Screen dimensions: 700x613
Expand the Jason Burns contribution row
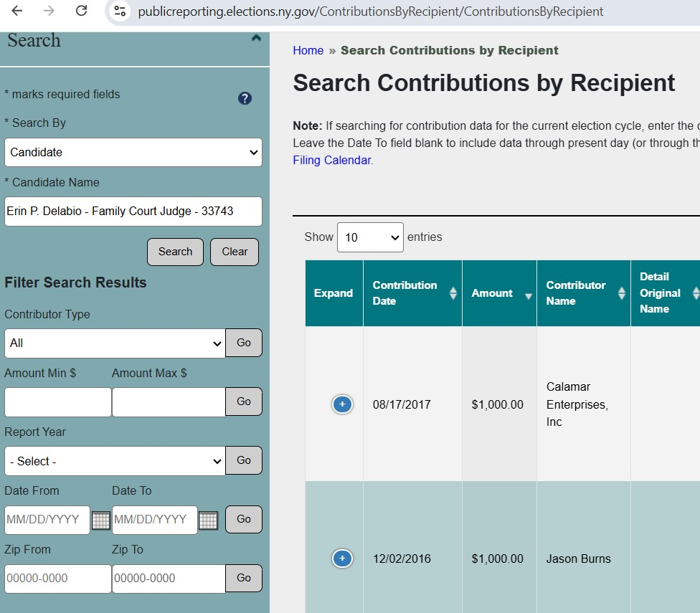click(x=342, y=559)
